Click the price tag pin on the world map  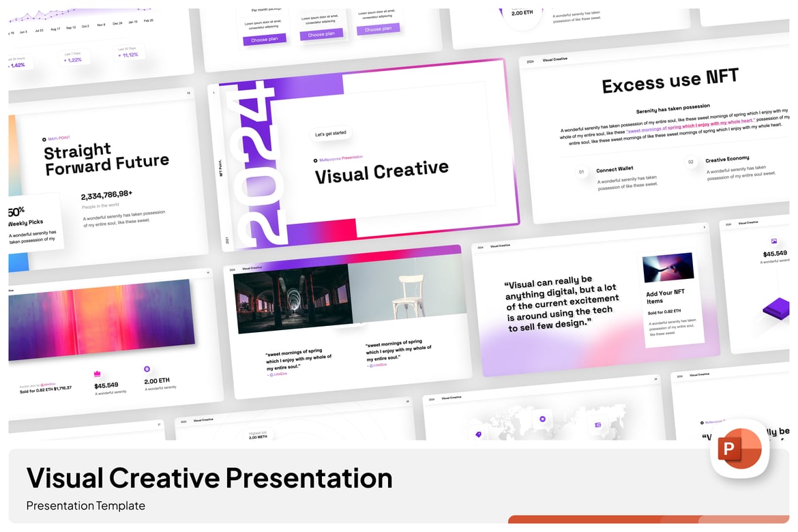478,434
